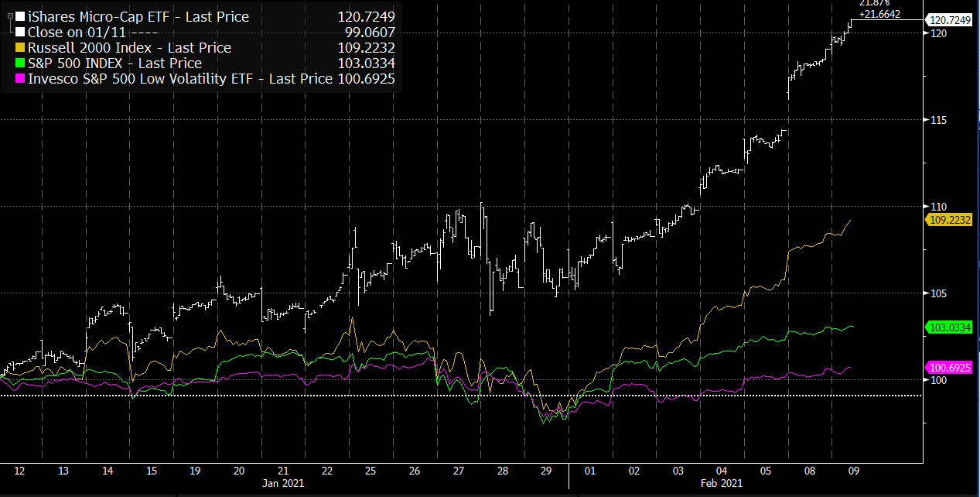This screenshot has height=497, width=980.
Task: Click date label 09 on the time axis
Action: pyautogui.click(x=852, y=470)
